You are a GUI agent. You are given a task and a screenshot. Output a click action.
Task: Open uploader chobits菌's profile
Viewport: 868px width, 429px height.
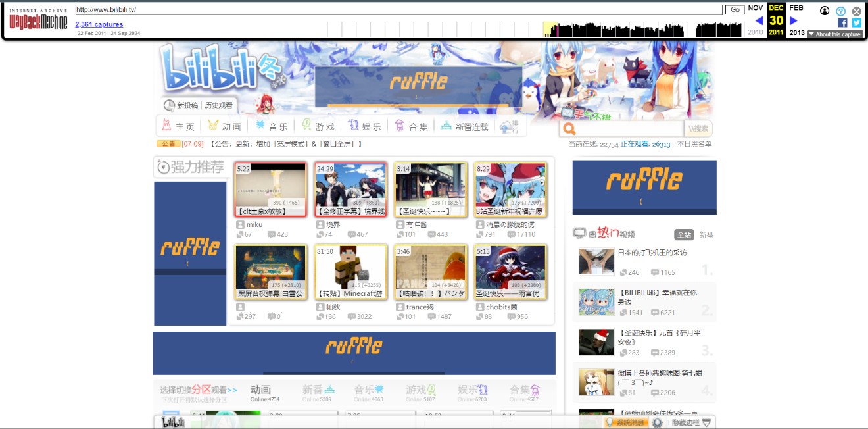(x=502, y=307)
